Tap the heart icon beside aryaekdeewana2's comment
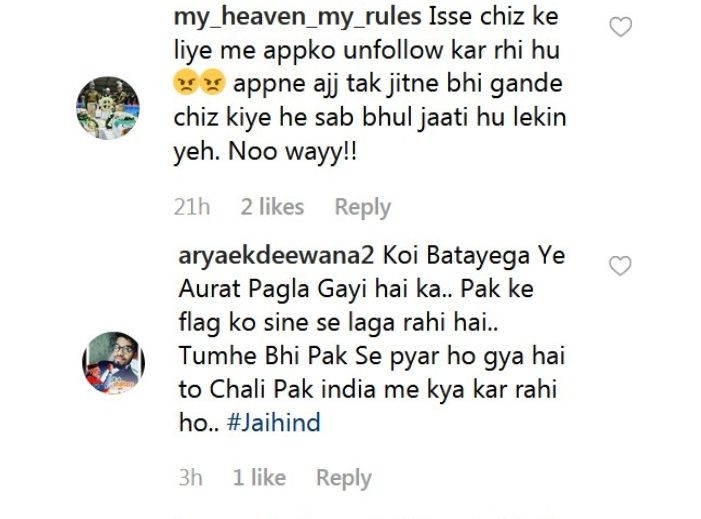The image size is (701, 519). coord(620,266)
